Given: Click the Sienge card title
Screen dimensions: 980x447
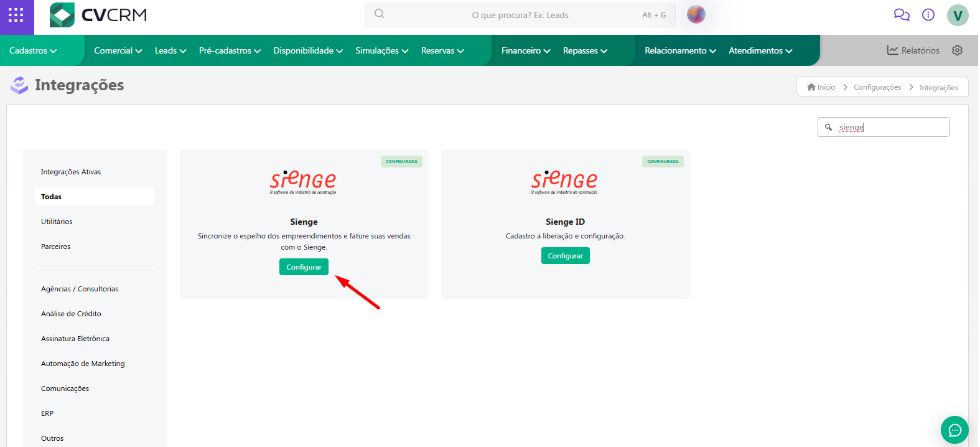Looking at the screenshot, I should coord(304,222).
